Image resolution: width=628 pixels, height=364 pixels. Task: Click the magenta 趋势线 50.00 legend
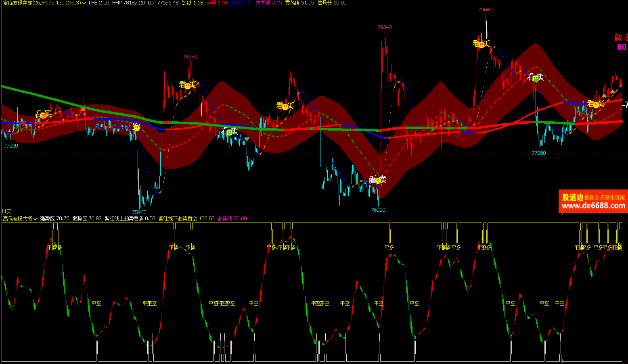tap(232, 218)
